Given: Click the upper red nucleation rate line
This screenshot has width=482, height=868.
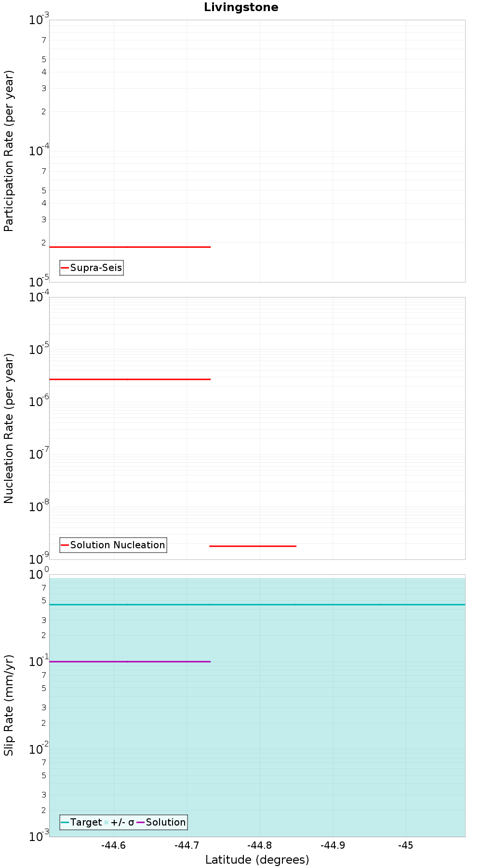Looking at the screenshot, I should click(130, 380).
